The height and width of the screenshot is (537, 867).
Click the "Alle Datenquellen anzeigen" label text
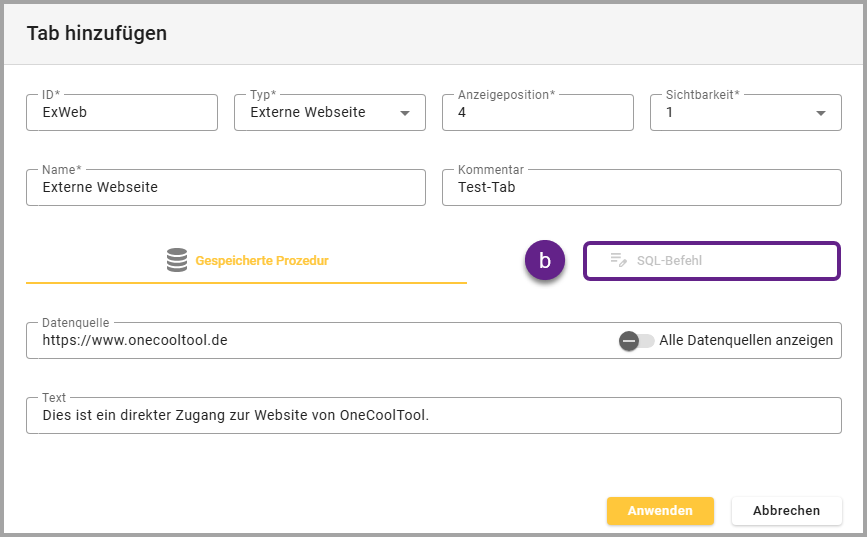[x=746, y=341]
